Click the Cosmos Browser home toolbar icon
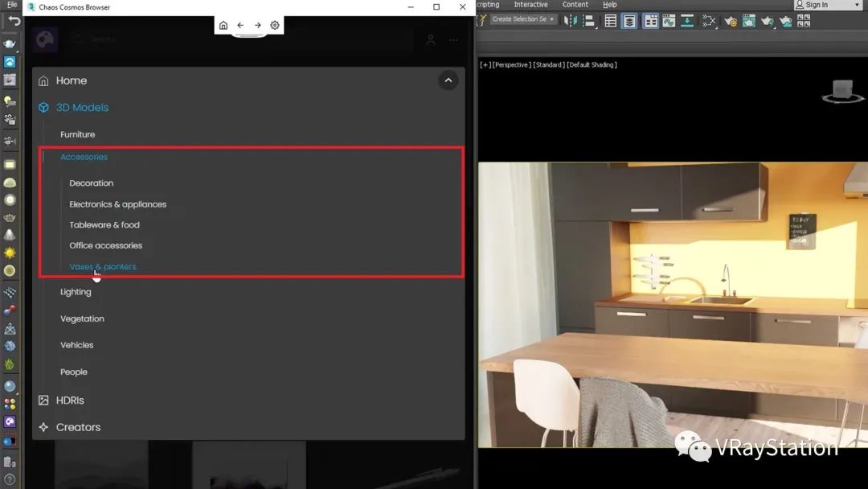The image size is (868, 489). [223, 26]
